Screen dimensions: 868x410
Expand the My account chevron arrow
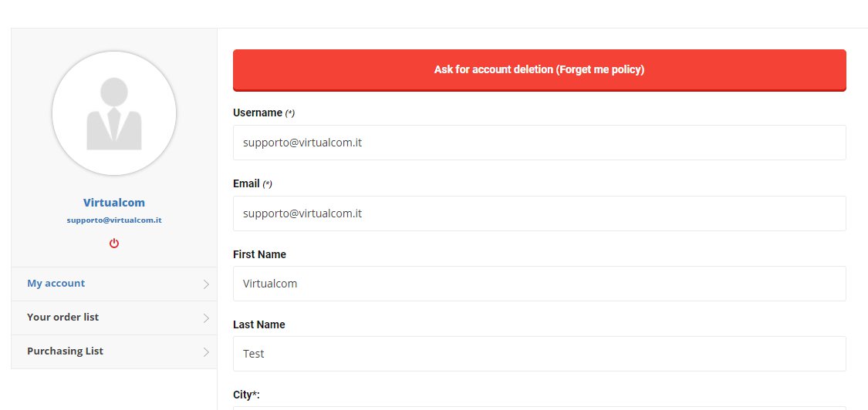coord(206,284)
